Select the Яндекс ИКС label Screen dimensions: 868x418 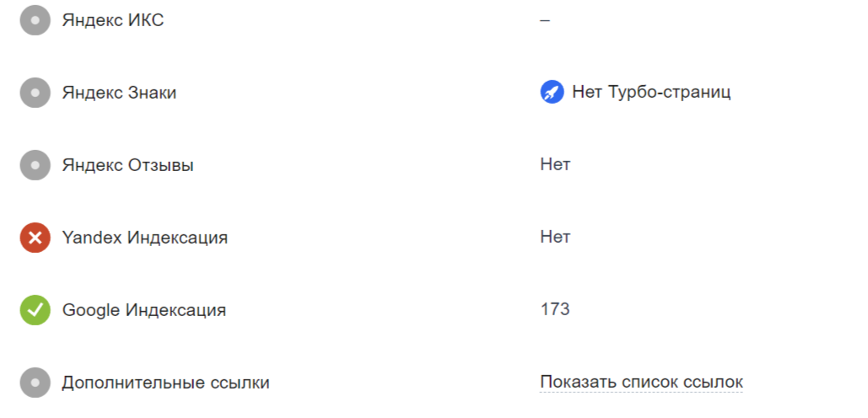pyautogui.click(x=113, y=20)
